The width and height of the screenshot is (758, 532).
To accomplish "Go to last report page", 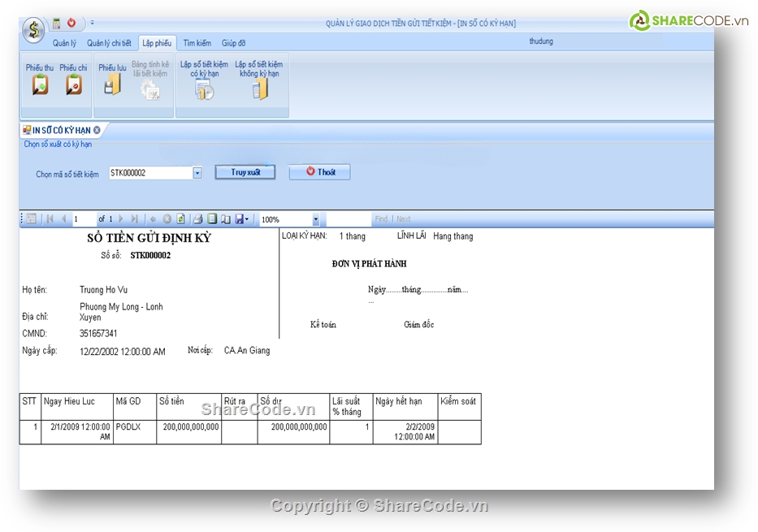I will [x=135, y=218].
